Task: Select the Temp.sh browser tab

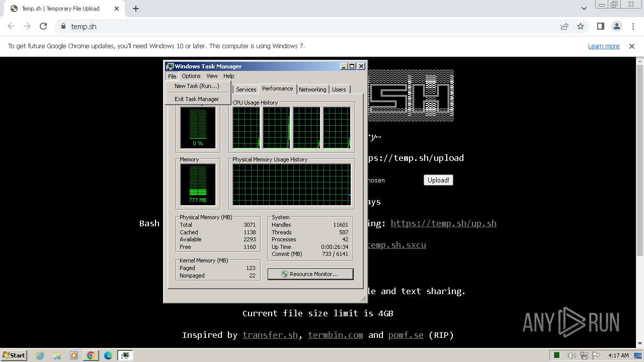Action: click(x=64, y=9)
